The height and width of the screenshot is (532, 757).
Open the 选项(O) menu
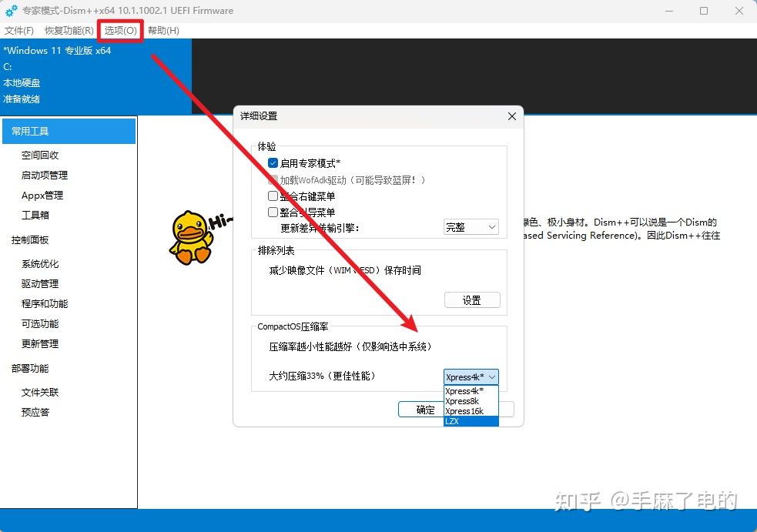click(x=119, y=31)
